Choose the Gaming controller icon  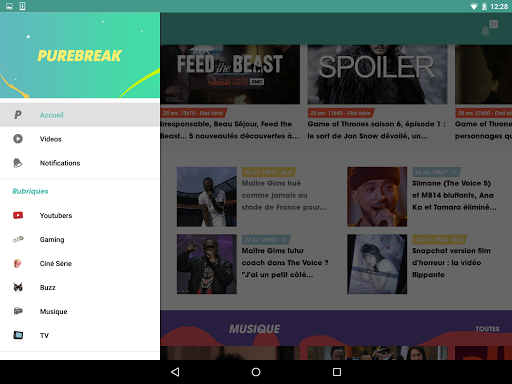tap(18, 239)
